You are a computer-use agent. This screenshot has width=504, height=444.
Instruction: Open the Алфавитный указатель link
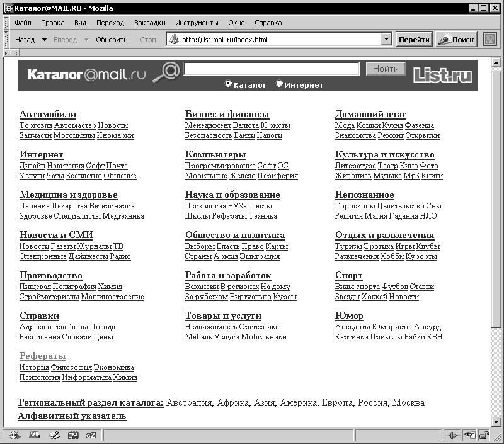click(x=72, y=416)
